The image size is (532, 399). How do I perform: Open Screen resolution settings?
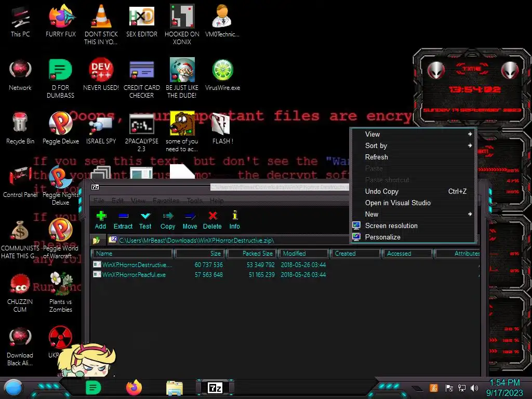point(413,225)
